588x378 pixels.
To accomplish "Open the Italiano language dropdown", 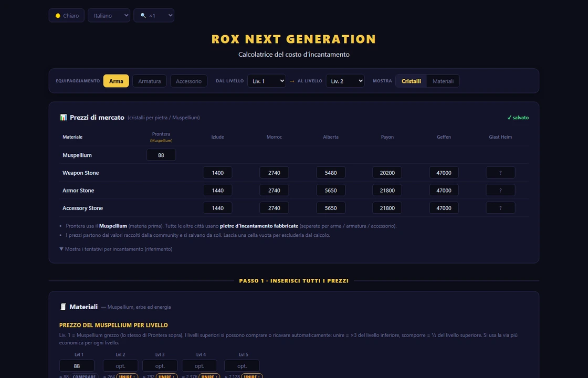I will tap(109, 15).
